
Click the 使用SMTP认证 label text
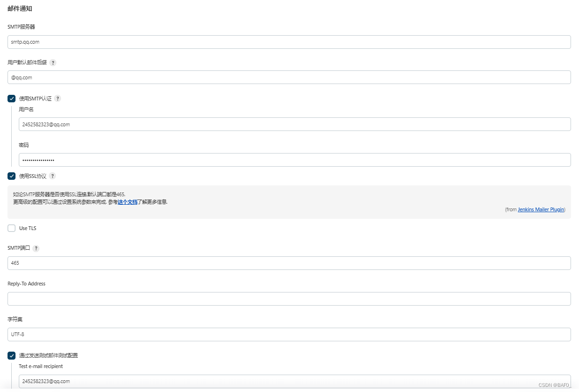[x=35, y=99]
